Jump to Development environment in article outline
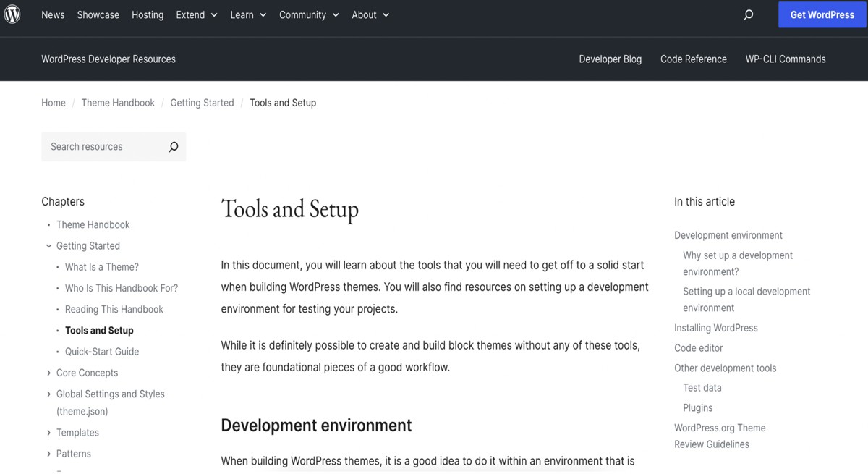The image size is (868, 474). (728, 235)
